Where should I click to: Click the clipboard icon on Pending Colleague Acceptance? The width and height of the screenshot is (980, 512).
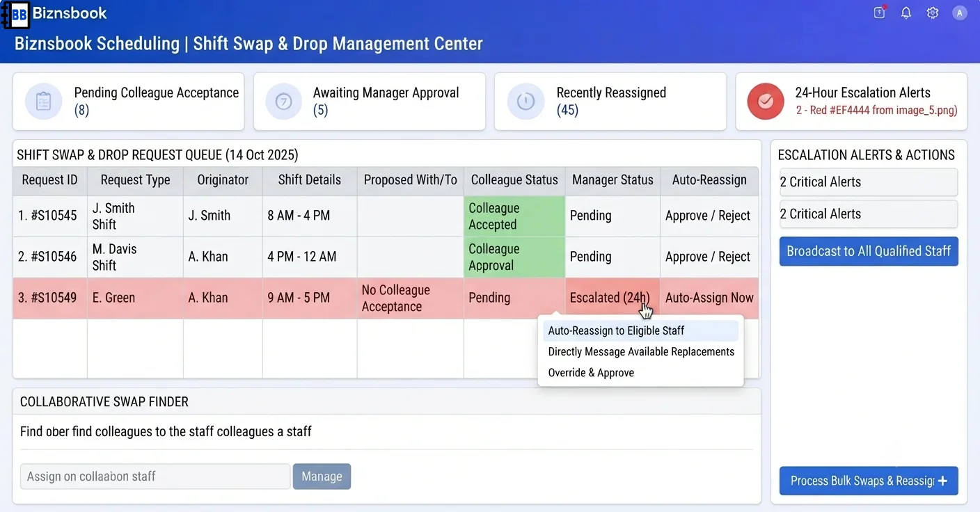pos(43,102)
